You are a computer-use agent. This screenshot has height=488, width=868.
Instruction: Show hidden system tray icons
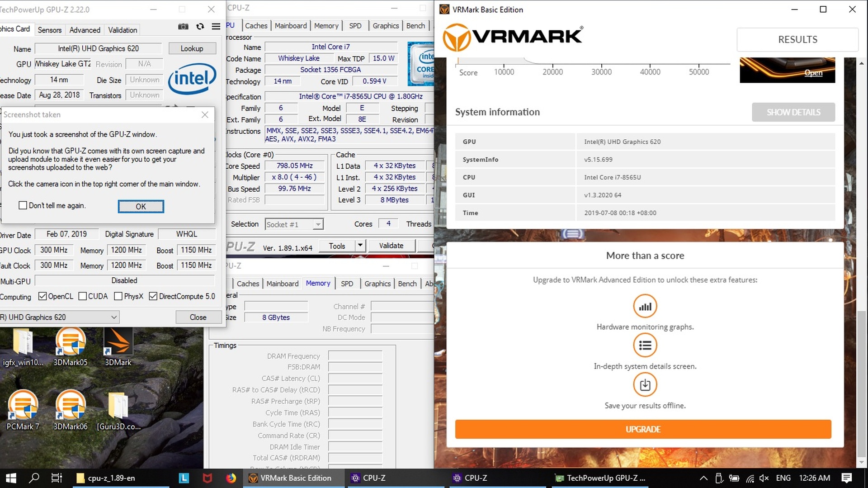(703, 478)
